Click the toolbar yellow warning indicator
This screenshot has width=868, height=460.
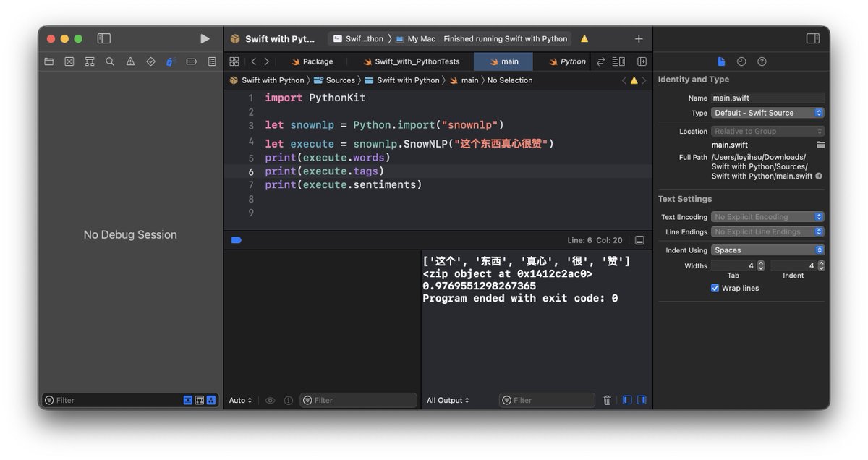click(x=584, y=39)
